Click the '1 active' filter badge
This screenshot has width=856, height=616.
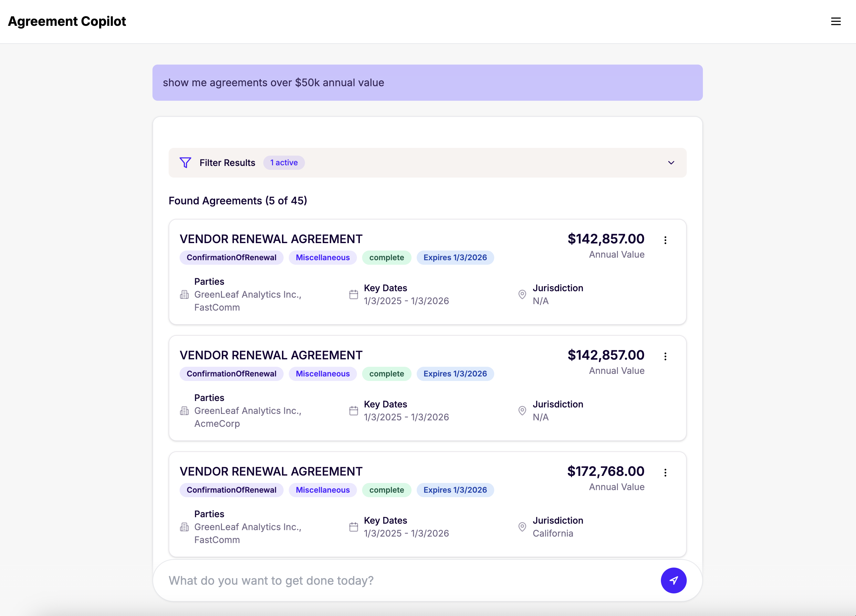click(284, 163)
